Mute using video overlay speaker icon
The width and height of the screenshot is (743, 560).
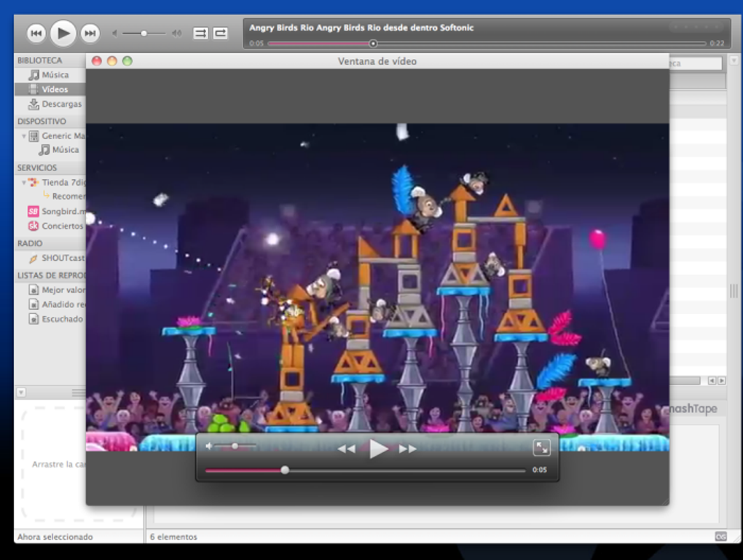coord(209,446)
